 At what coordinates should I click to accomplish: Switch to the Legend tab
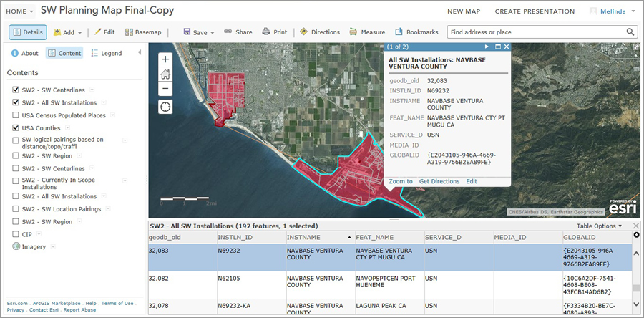107,53
